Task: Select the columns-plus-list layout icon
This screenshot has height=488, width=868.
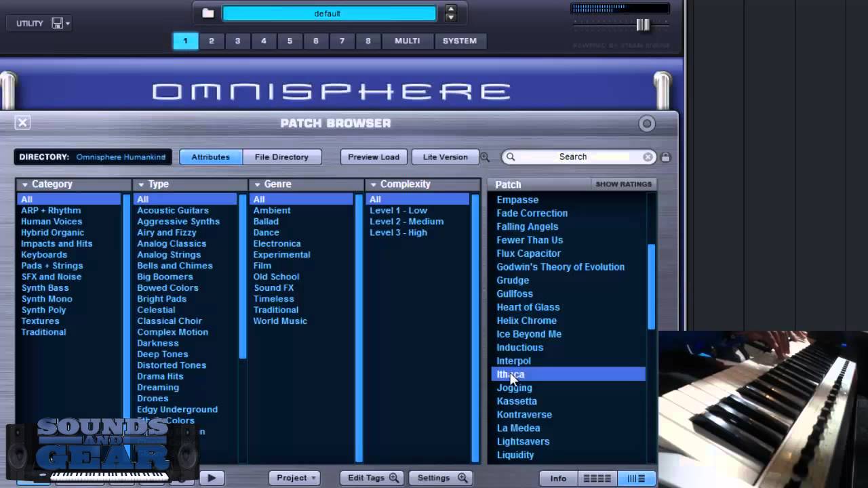Action: (636, 479)
